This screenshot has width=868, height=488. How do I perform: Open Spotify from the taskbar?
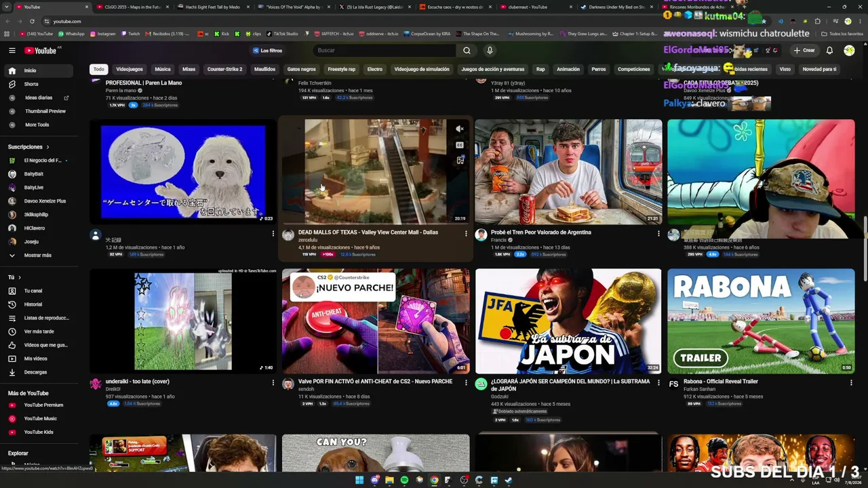(x=404, y=481)
